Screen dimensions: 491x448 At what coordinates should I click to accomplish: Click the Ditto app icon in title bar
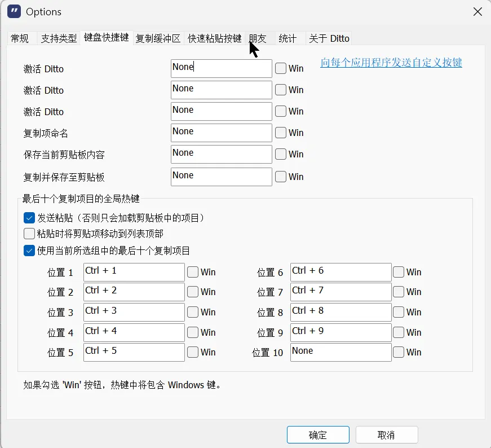point(14,12)
